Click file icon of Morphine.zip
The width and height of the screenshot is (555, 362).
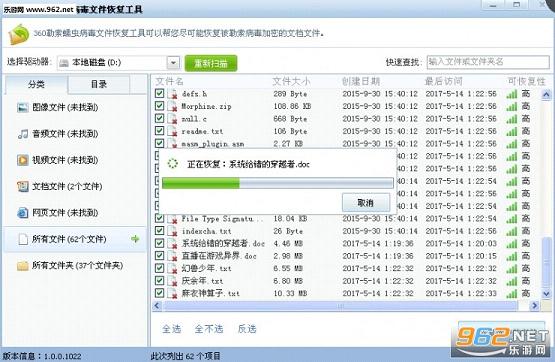(173, 107)
